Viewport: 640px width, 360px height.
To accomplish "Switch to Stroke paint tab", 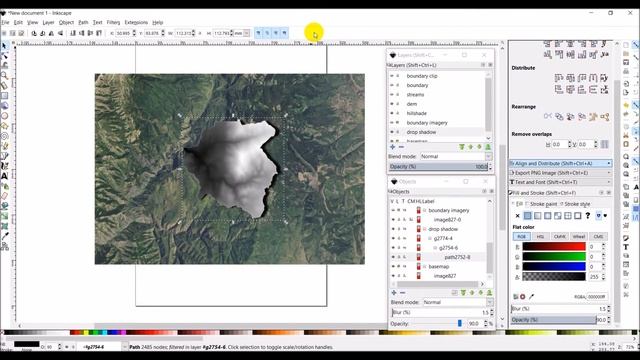I will point(541,204).
